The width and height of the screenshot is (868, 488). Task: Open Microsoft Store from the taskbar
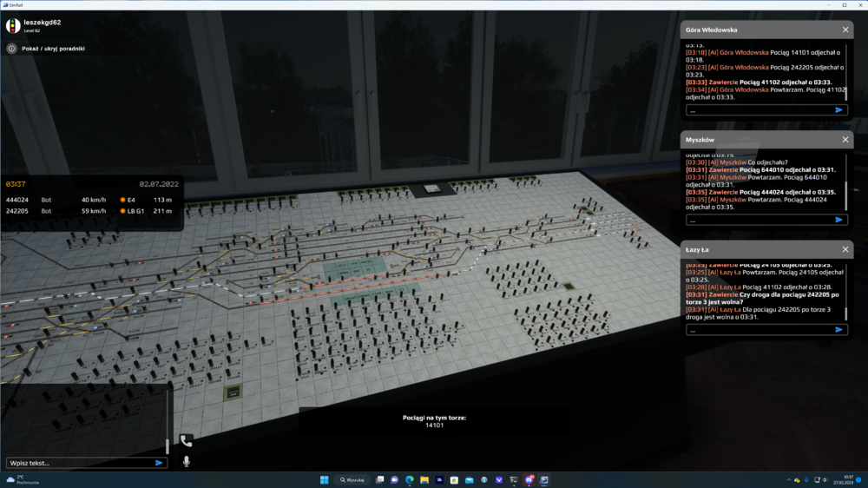(x=454, y=479)
